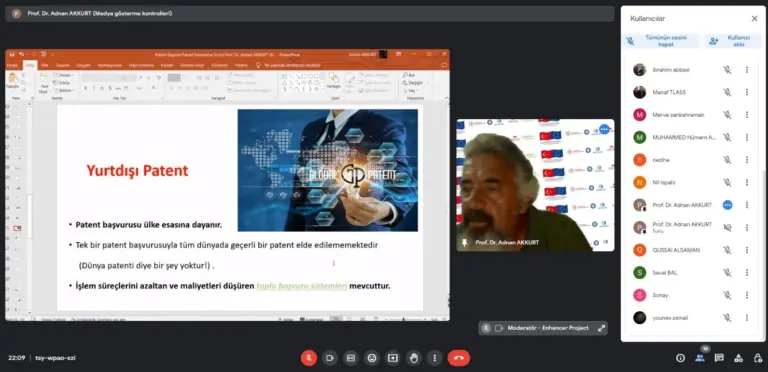Raise your hand in the meeting
This screenshot has height=372, width=768.
pyautogui.click(x=414, y=358)
